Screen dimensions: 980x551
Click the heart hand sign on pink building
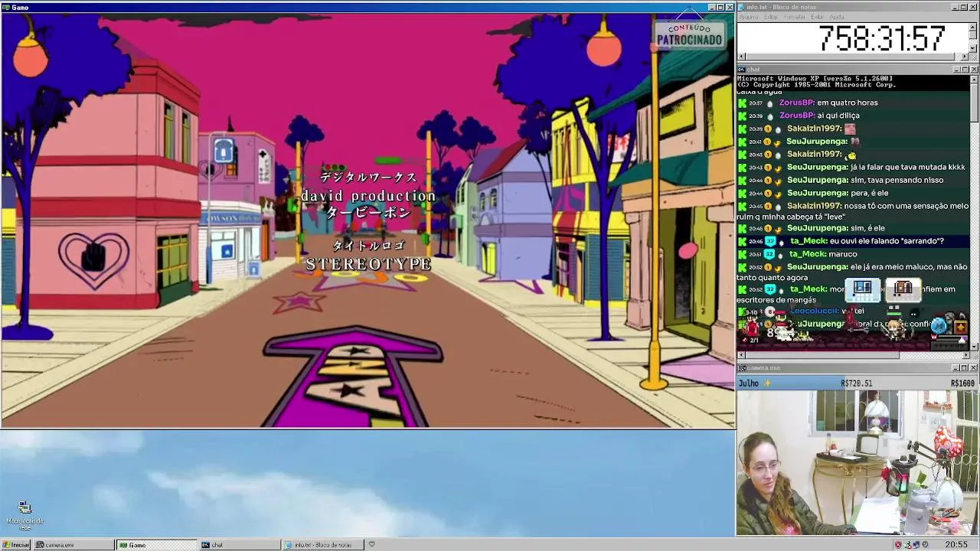coord(93,259)
